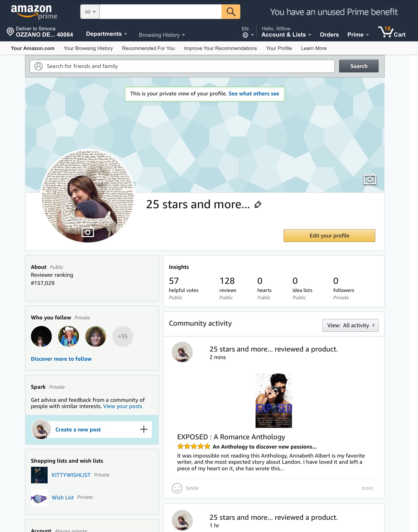Click the pencil icon beside profile name
Image resolution: width=418 pixels, height=532 pixels.
pyautogui.click(x=258, y=204)
